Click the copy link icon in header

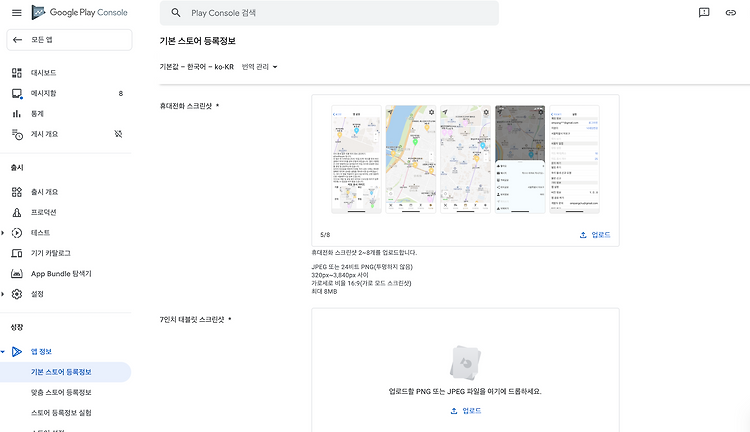730,13
